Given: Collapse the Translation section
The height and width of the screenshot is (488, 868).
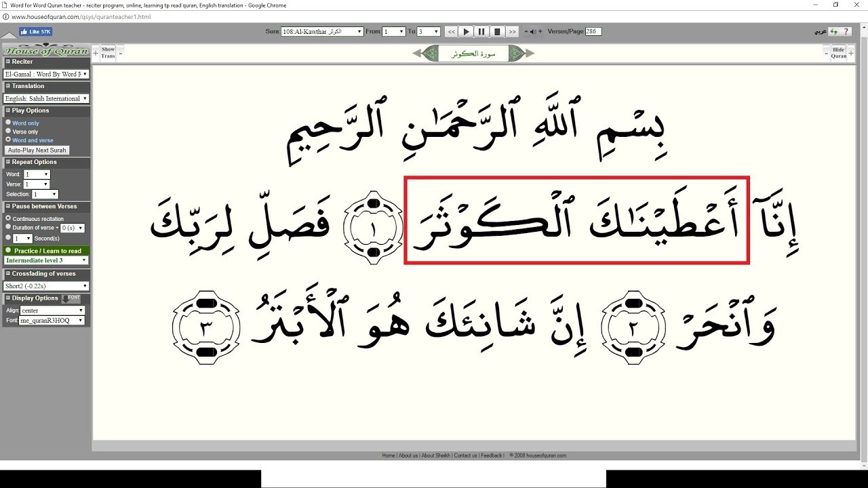Looking at the screenshot, I should click(7, 86).
